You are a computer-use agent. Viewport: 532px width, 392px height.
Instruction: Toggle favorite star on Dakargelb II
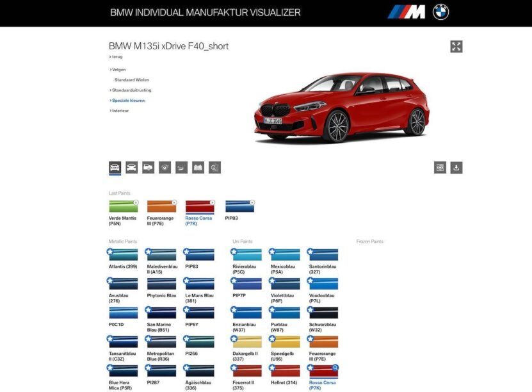[234, 339]
